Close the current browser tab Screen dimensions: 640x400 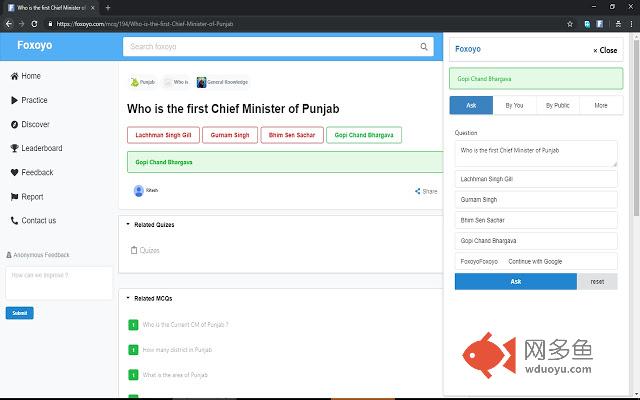pyautogui.click(x=93, y=8)
